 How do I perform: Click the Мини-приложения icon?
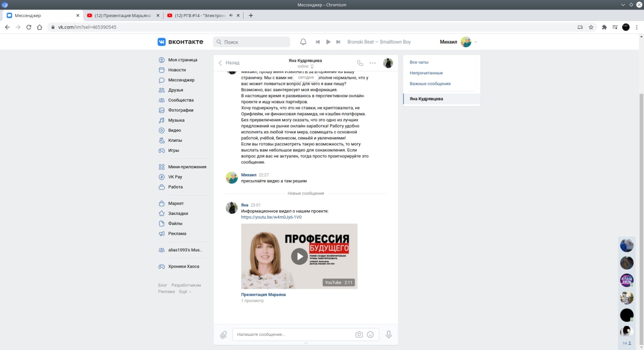click(x=162, y=167)
